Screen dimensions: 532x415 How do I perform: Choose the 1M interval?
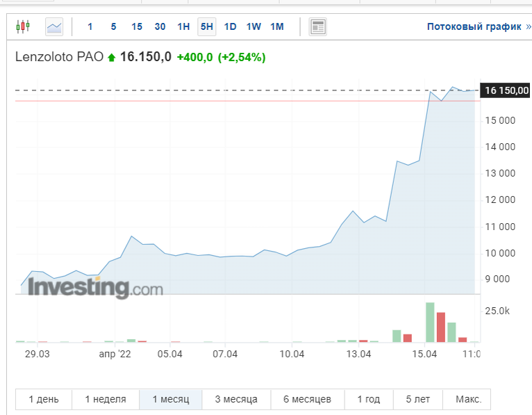pyautogui.click(x=277, y=27)
